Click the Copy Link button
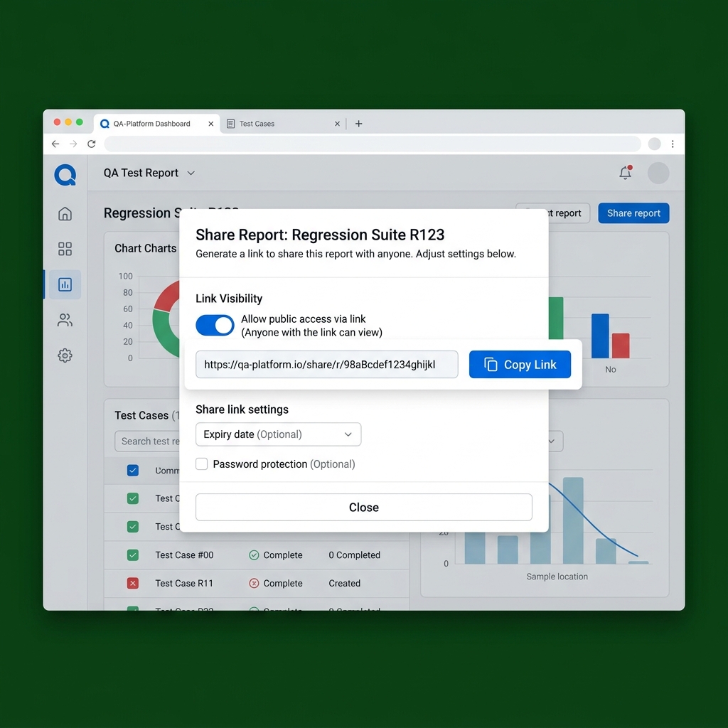This screenshot has height=728, width=728. coord(520,365)
